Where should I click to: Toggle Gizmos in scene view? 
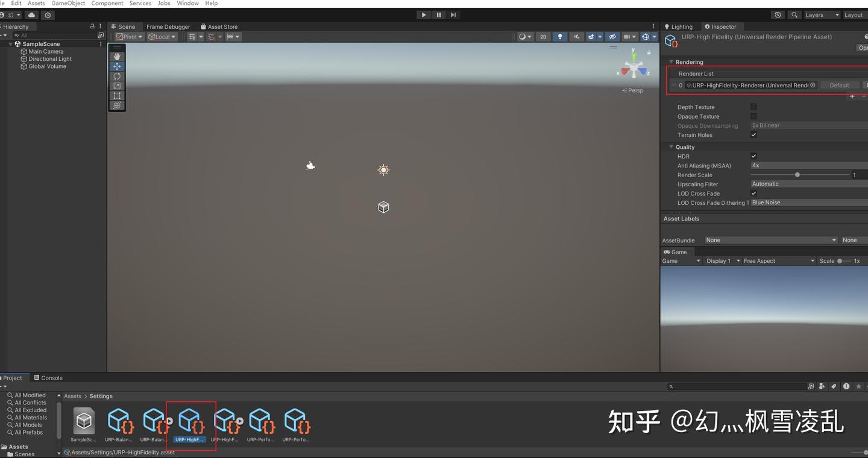[645, 37]
